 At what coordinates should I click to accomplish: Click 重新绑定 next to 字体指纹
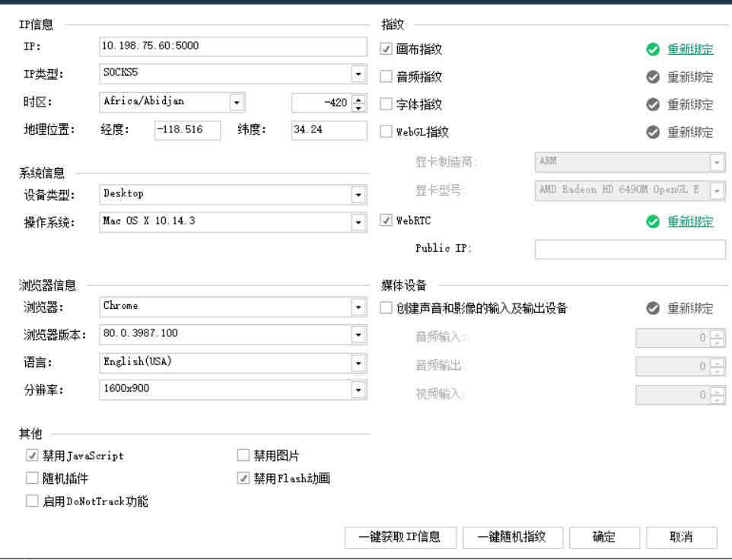[x=690, y=104]
